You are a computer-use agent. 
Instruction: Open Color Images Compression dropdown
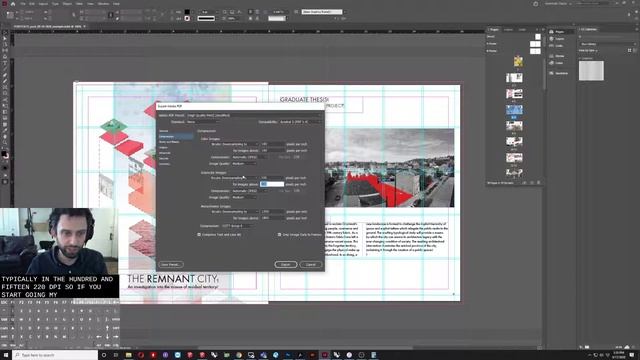249,157
